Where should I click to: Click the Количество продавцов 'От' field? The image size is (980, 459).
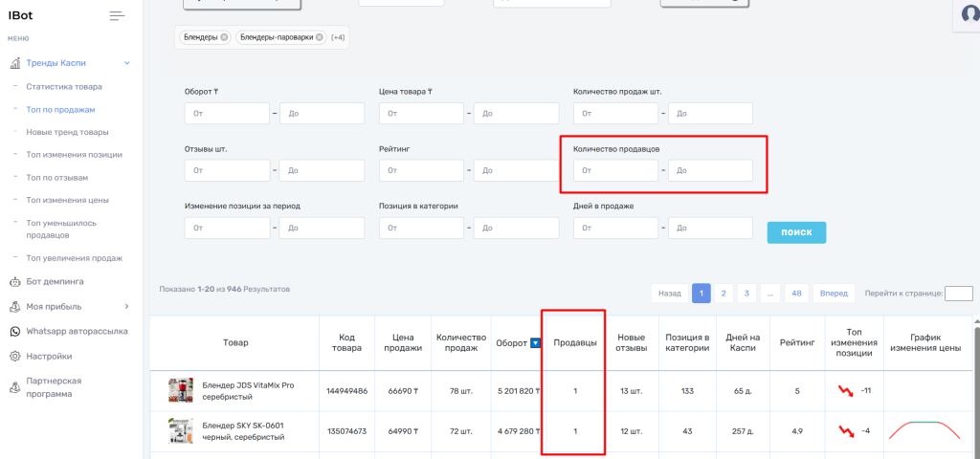pyautogui.click(x=615, y=170)
